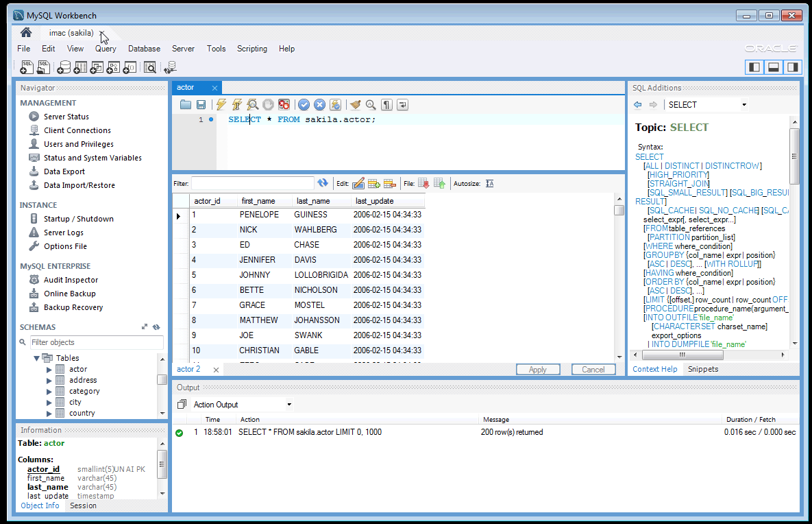Click the Commit transaction checkmark icon
Image resolution: width=812 pixels, height=524 pixels.
click(304, 105)
